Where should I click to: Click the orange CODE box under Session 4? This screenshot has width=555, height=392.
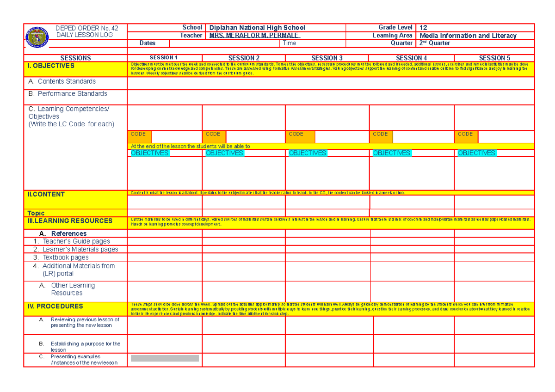click(x=380, y=136)
